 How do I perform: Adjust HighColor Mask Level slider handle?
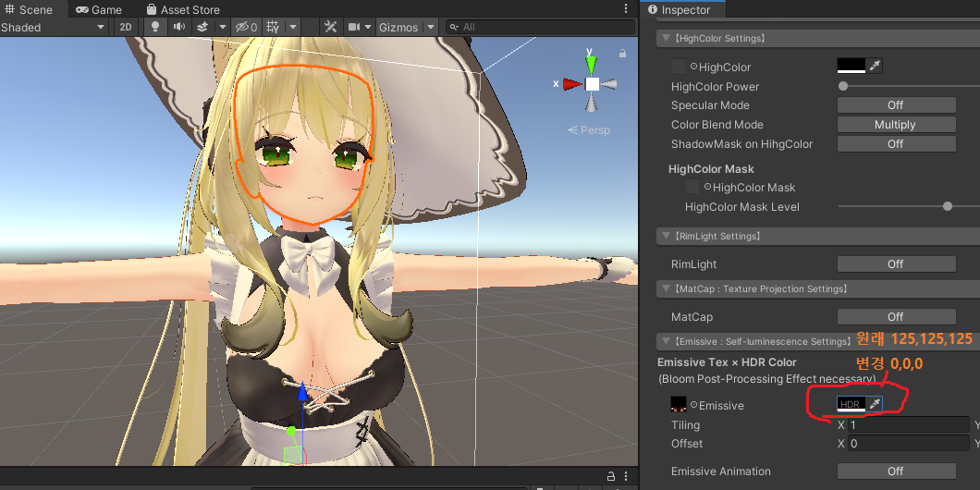pos(948,206)
